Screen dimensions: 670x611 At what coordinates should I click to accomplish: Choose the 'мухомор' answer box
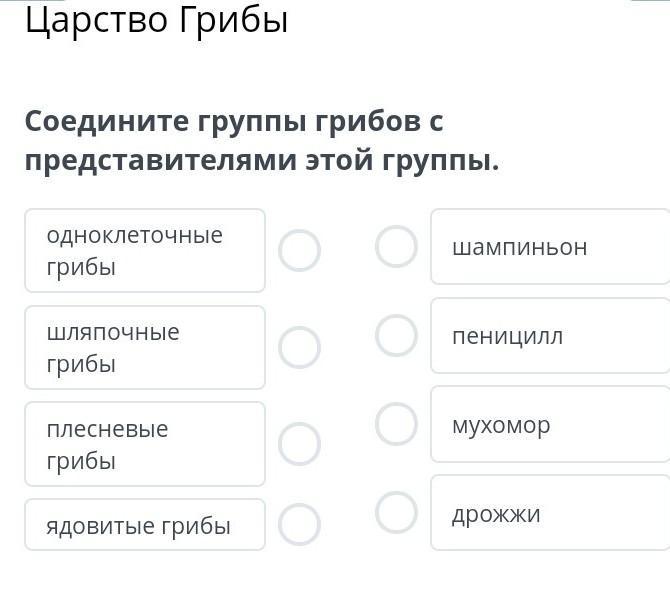[550, 425]
